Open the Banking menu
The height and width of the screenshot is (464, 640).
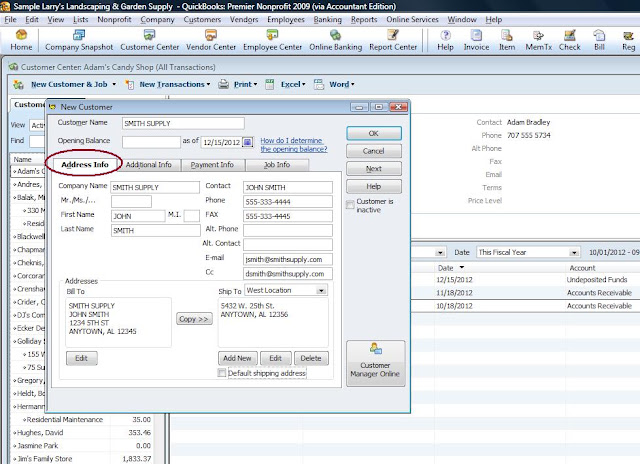[x=327, y=20]
